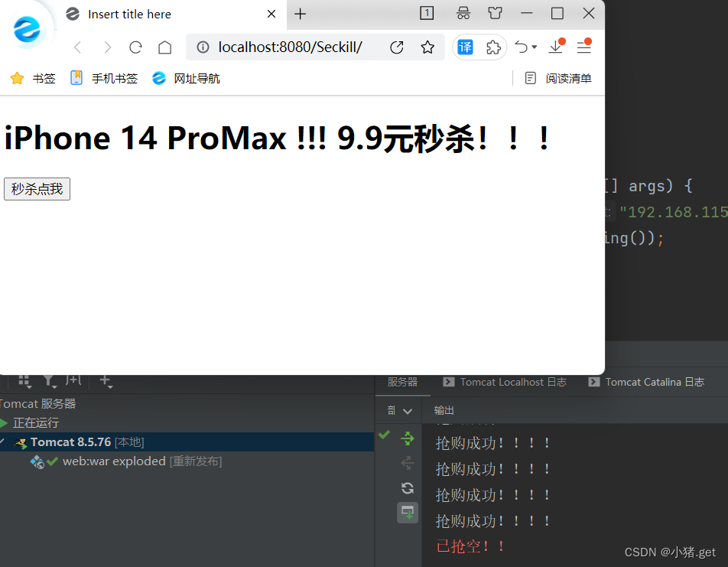
Task: Click the Tomcat 服务器 tree node
Action: point(37,403)
